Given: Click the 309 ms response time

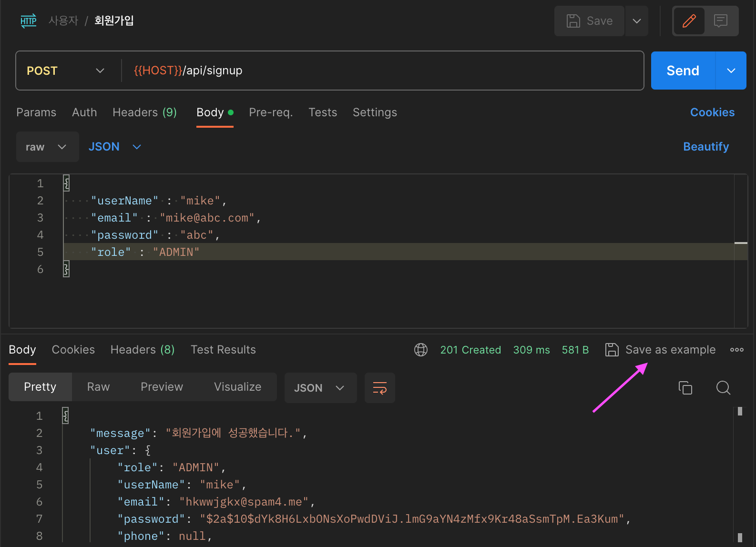Looking at the screenshot, I should pyautogui.click(x=531, y=350).
